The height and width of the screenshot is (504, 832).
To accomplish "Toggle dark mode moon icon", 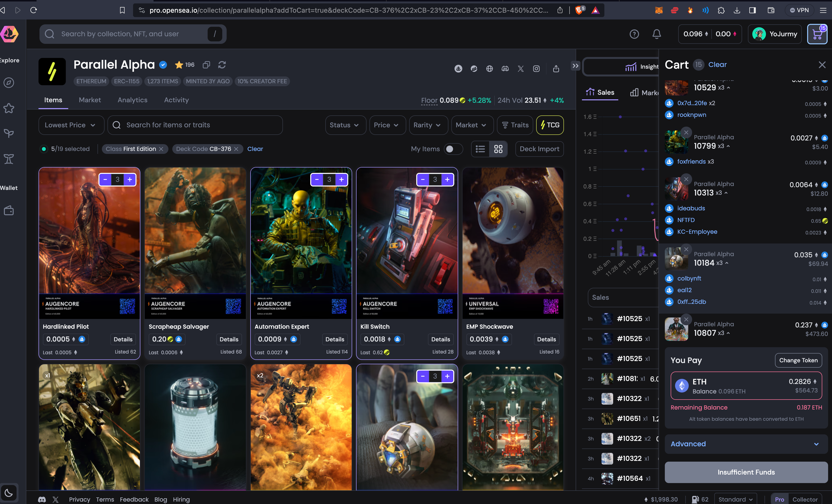I will click(9, 493).
